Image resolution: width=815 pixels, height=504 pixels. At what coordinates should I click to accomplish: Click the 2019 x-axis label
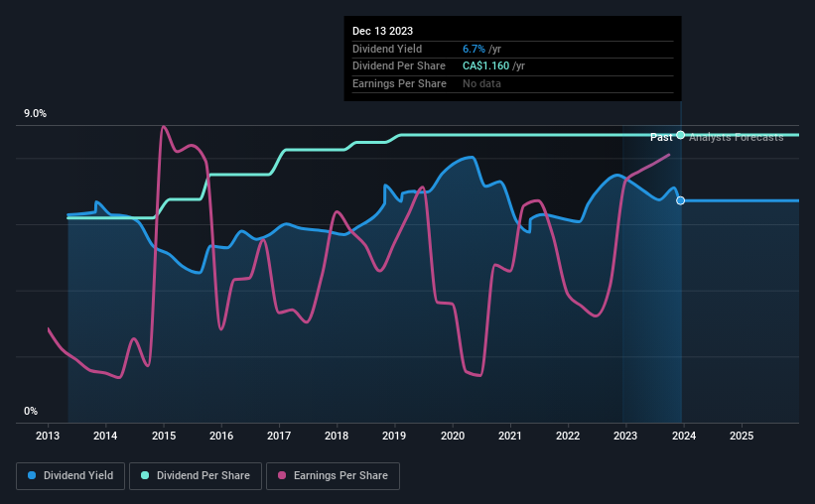coord(394,436)
